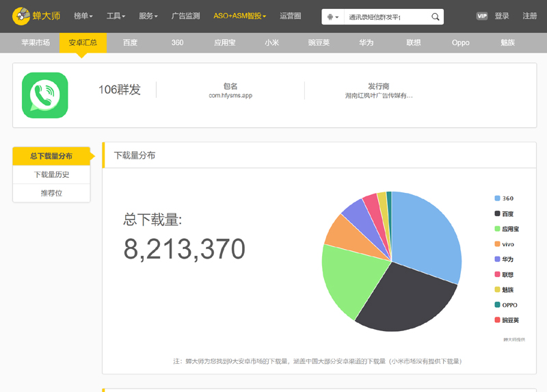Click the 登录 link

coord(502,16)
